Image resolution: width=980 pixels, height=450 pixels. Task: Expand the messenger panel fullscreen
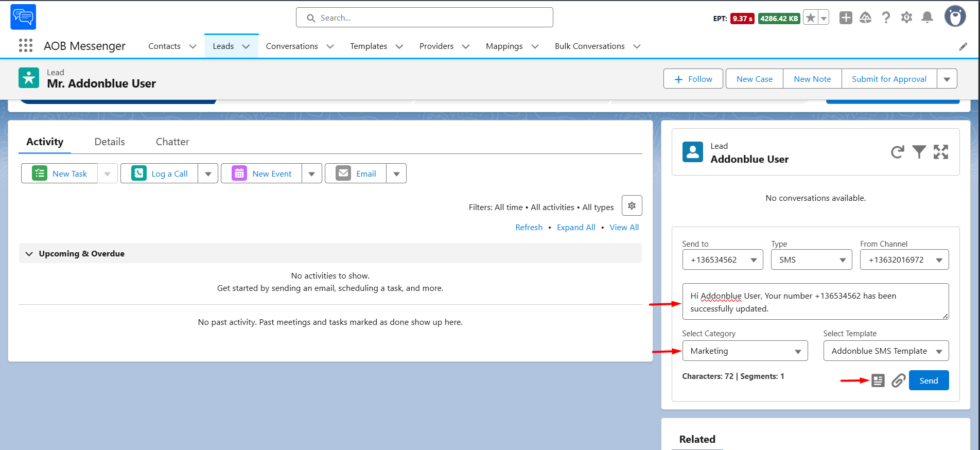pyautogui.click(x=941, y=152)
